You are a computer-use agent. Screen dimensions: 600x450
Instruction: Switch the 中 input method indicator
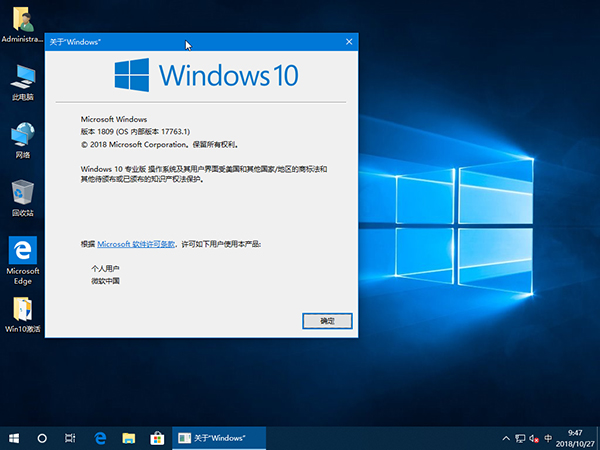point(547,438)
